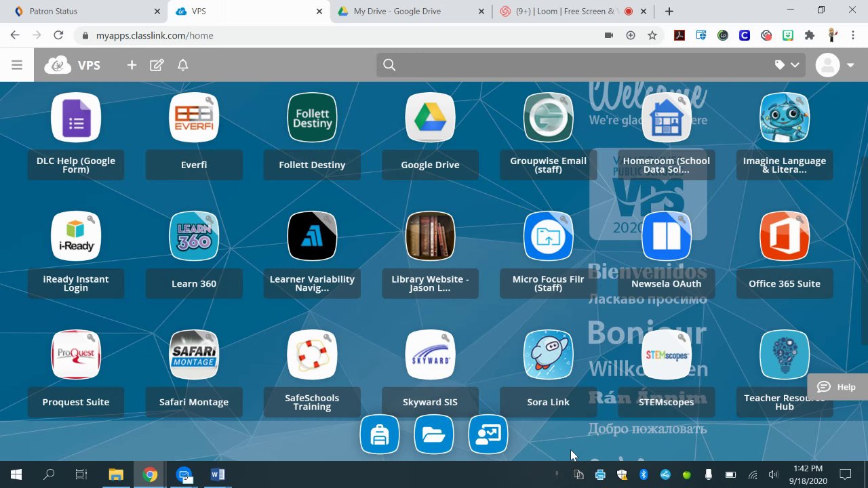
Task: Open a new browser tab
Action: point(669,12)
